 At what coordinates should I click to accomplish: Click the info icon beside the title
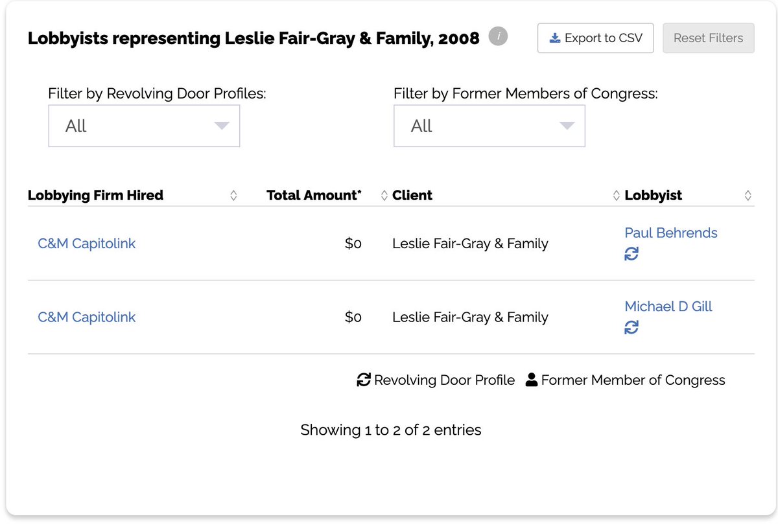[498, 37]
